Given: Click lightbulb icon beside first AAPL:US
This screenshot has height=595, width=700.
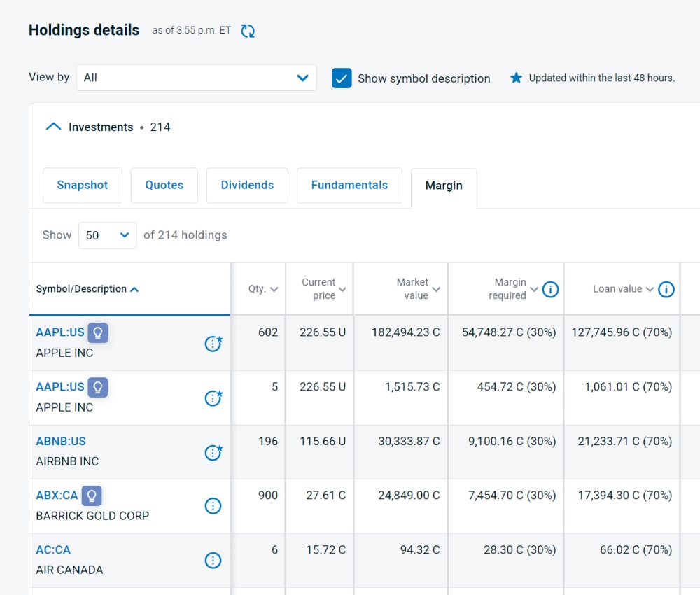Looking at the screenshot, I should [98, 332].
